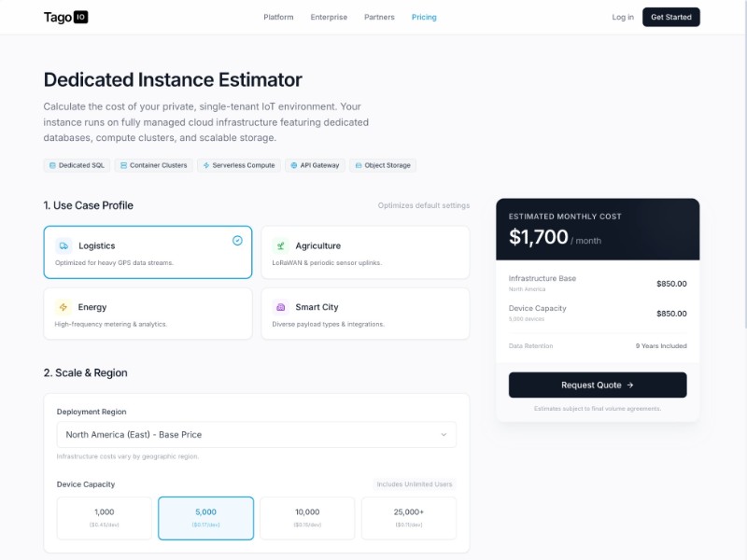Open the Deployment Region dropdown
747x560 pixels.
[x=257, y=435]
